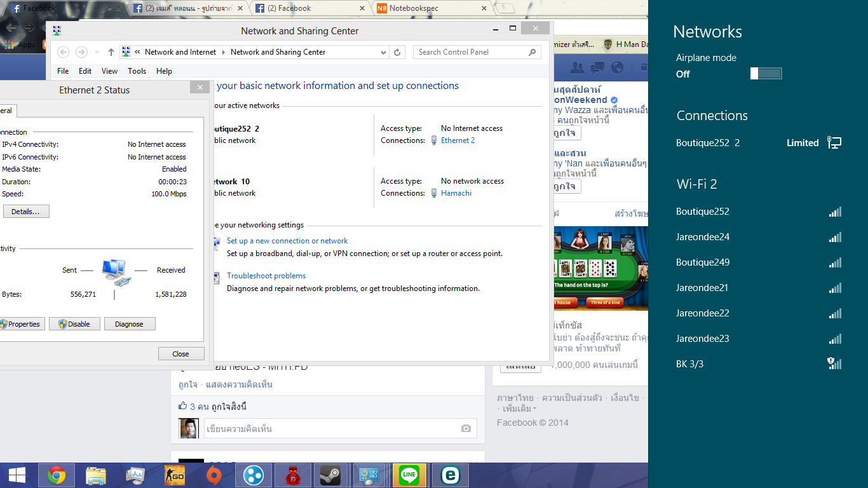Image resolution: width=868 pixels, height=488 pixels.
Task: Open the Network and Sharing Center title bar icon
Action: click(57, 30)
